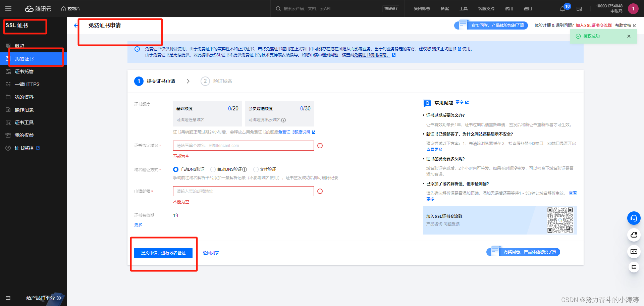
Task: Open the top 有奖问卷 survey banner
Action: (491, 25)
